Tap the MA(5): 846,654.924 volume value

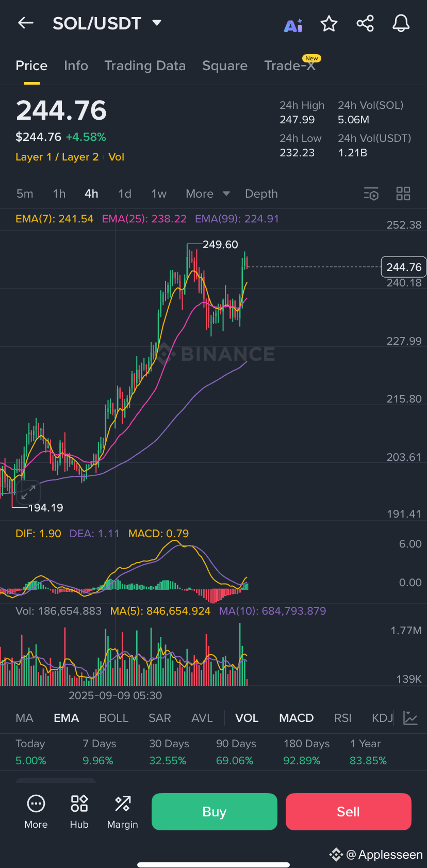point(160,611)
